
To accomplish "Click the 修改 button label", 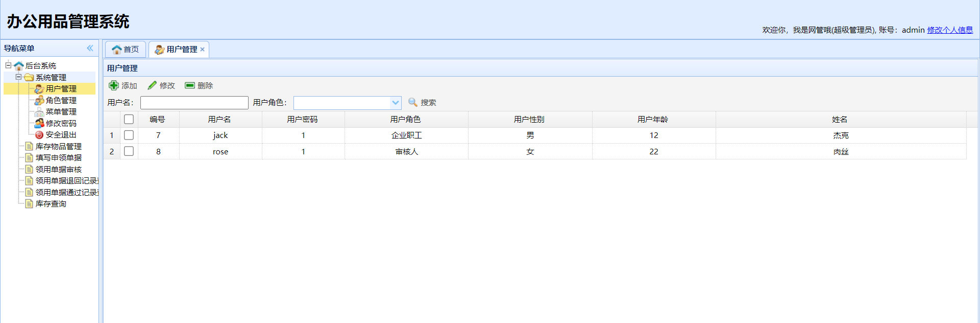I will (x=167, y=85).
